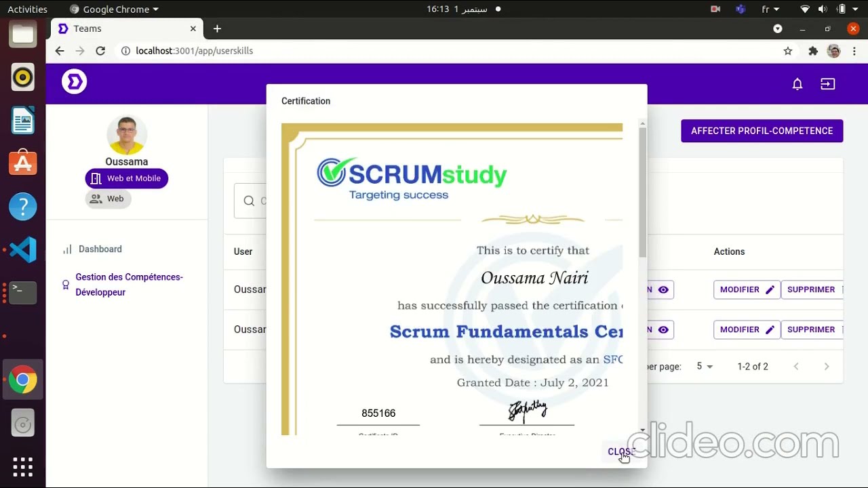
Task: Click the User column header
Action: pyautogui.click(x=243, y=251)
